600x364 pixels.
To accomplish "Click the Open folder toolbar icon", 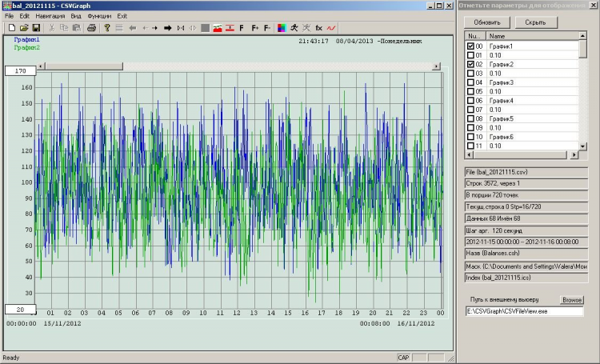I will [24, 28].
